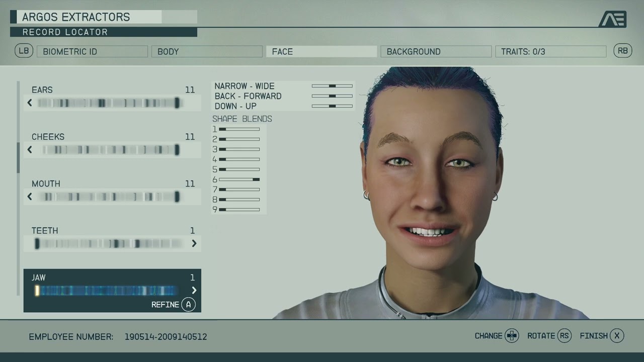Click the Finish X button icon
644x362 pixels.
(617, 336)
